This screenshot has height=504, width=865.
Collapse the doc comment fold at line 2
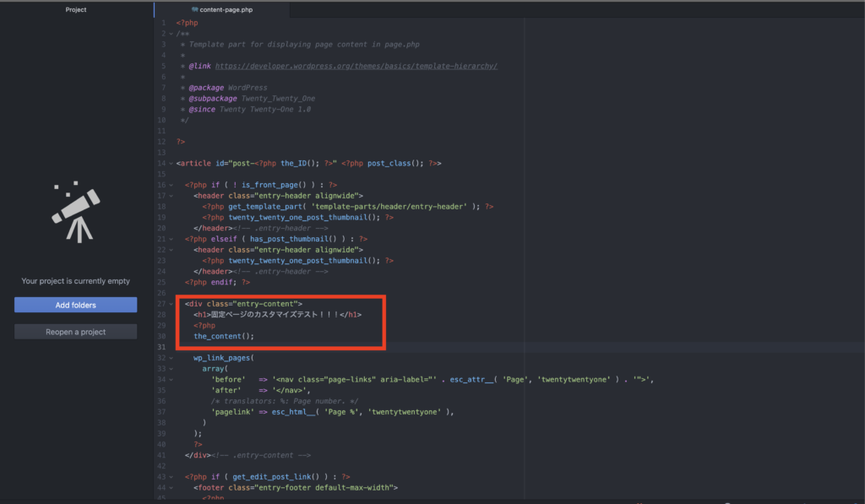tap(171, 34)
